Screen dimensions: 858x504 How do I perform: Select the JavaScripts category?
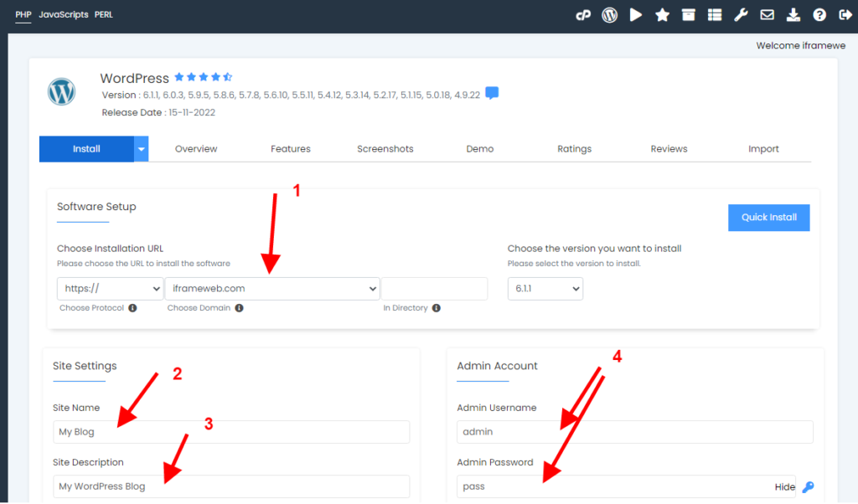[x=64, y=15]
